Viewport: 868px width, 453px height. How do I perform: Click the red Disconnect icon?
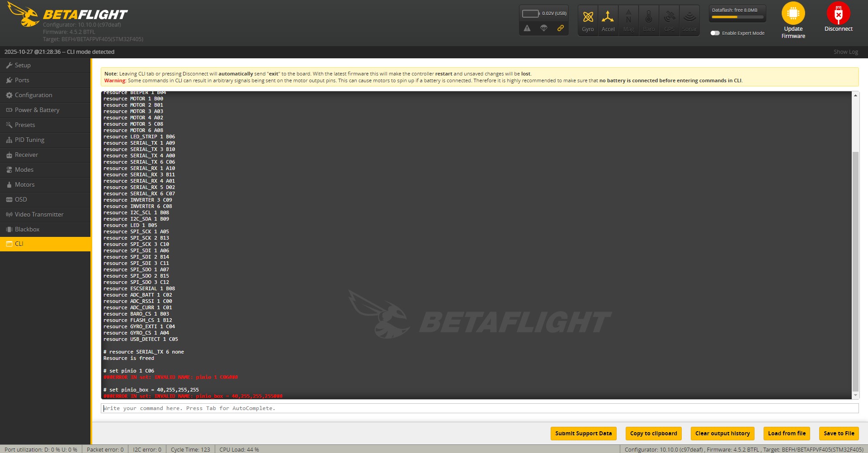tap(838, 14)
